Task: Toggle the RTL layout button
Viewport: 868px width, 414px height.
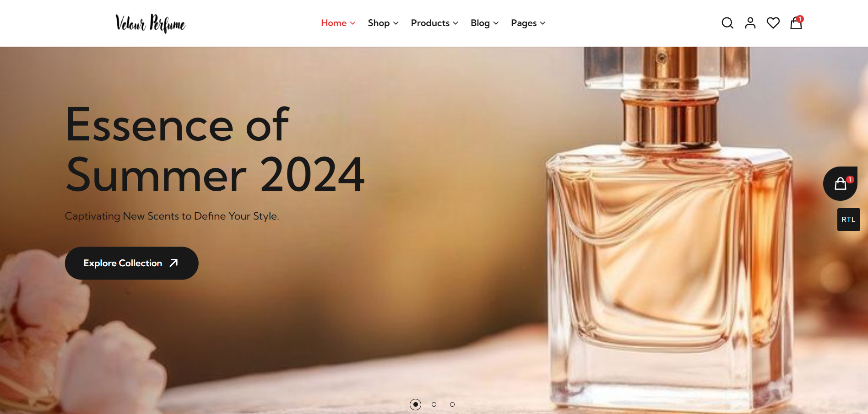Action: (x=848, y=220)
